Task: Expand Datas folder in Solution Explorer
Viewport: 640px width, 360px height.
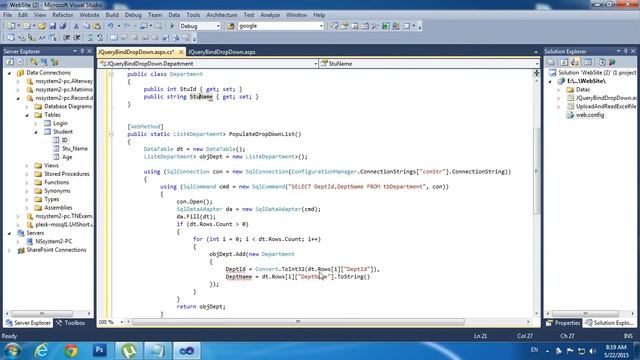Action: 559,90
